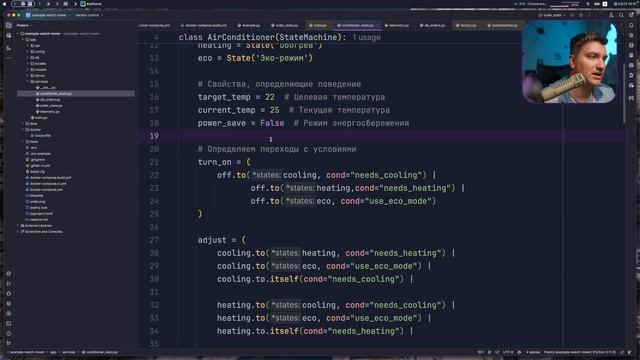
Task: Open the example-watch-tower project dropdown in title bar
Action: click(49, 15)
